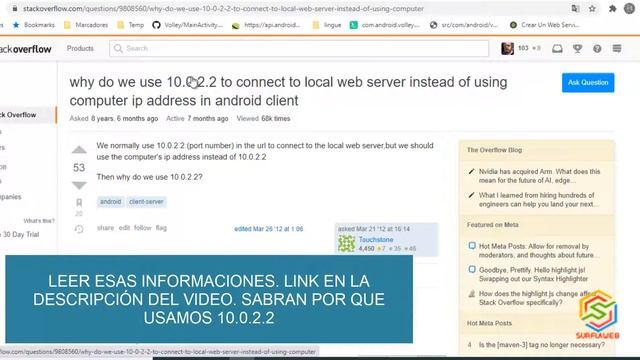This screenshot has height=360, width=640.
Task: Open Temp bookmarks folder
Action: (x=131, y=25)
